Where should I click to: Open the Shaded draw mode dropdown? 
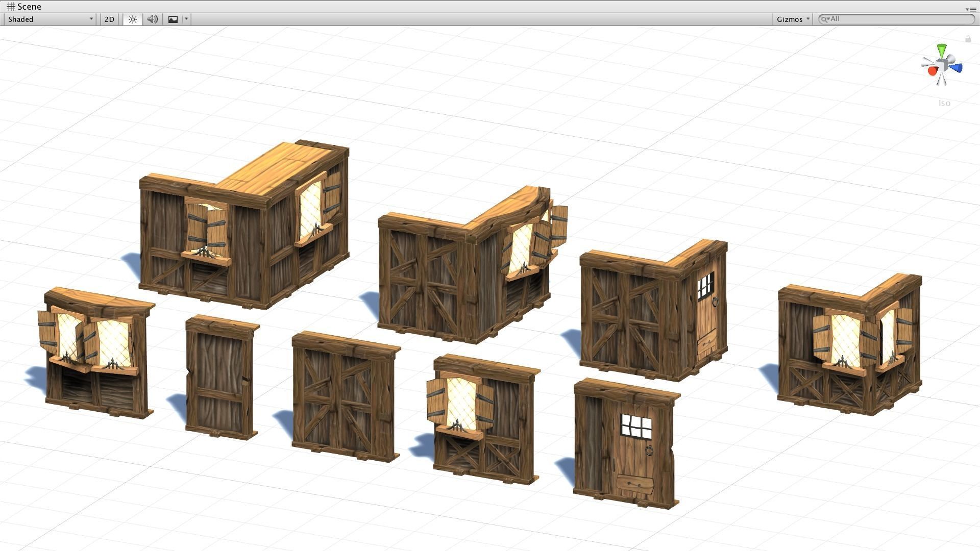click(x=50, y=19)
